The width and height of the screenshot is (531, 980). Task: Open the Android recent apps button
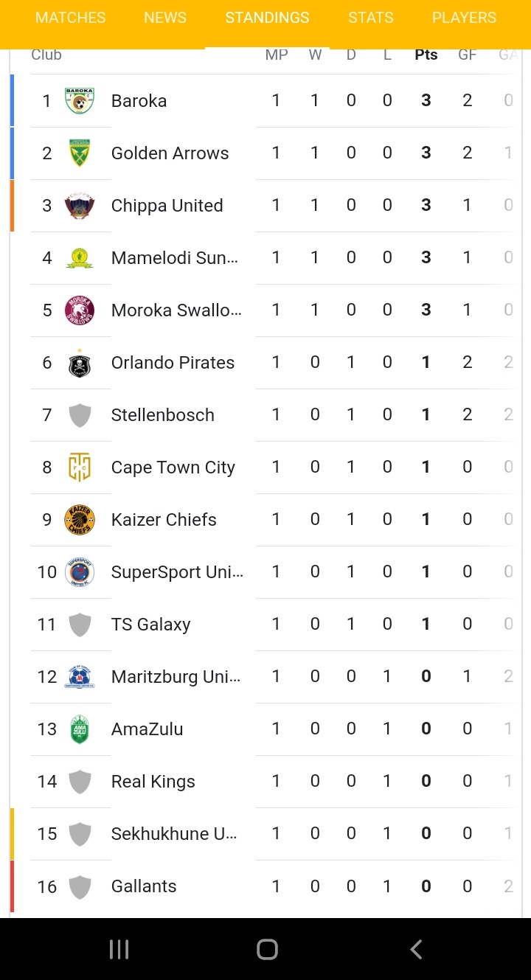pyautogui.click(x=119, y=949)
